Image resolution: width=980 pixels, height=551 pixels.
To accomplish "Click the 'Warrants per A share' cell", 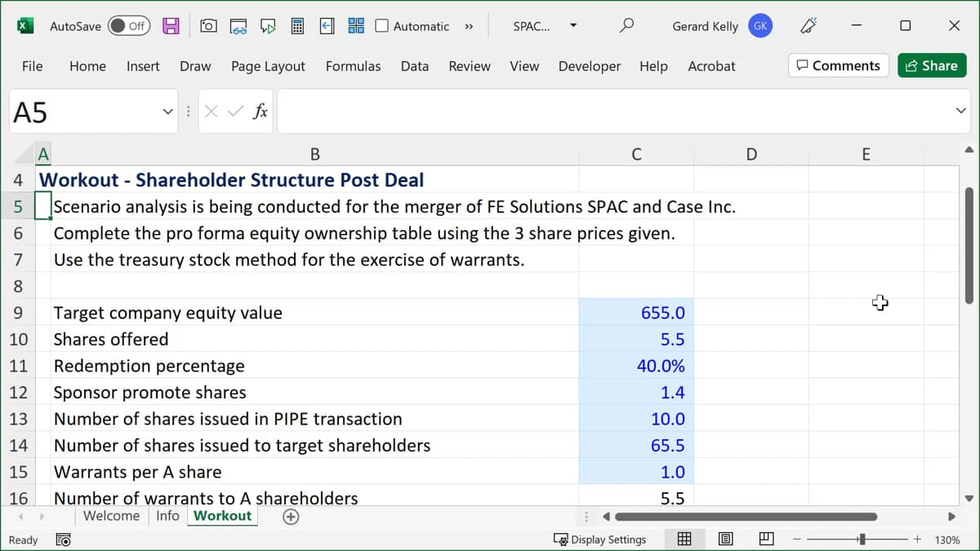I will point(315,472).
